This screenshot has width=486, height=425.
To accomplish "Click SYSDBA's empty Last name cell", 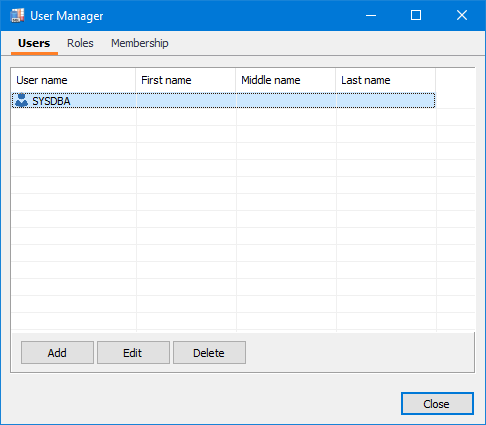I will (386, 101).
